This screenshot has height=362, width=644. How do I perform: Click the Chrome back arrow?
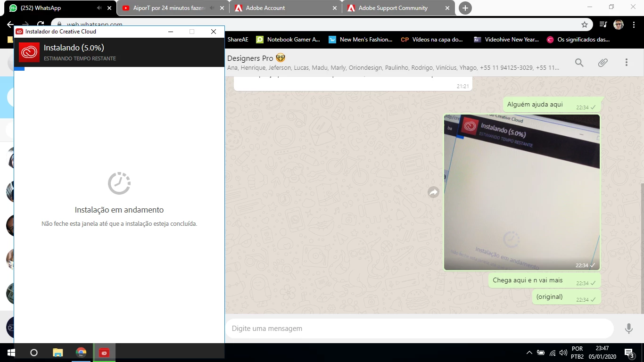(10, 25)
